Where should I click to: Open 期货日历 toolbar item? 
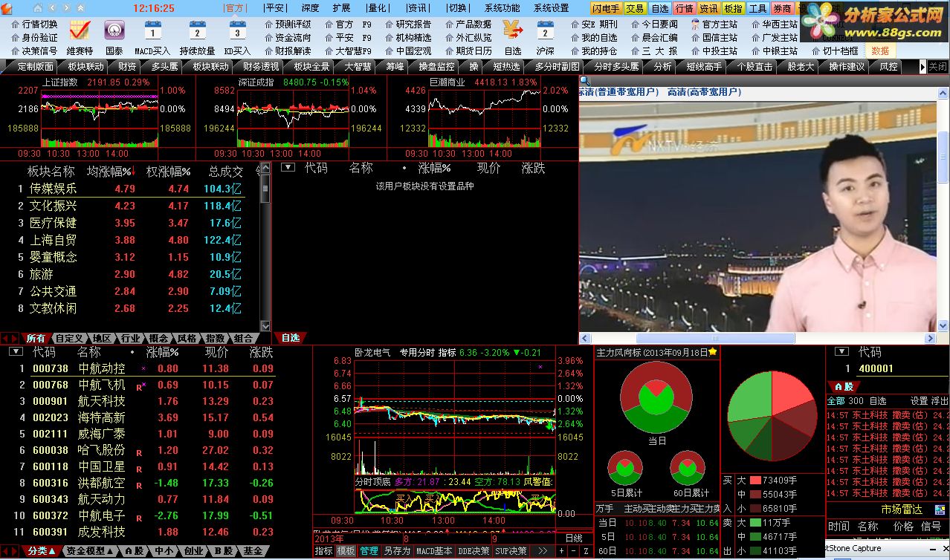point(468,51)
